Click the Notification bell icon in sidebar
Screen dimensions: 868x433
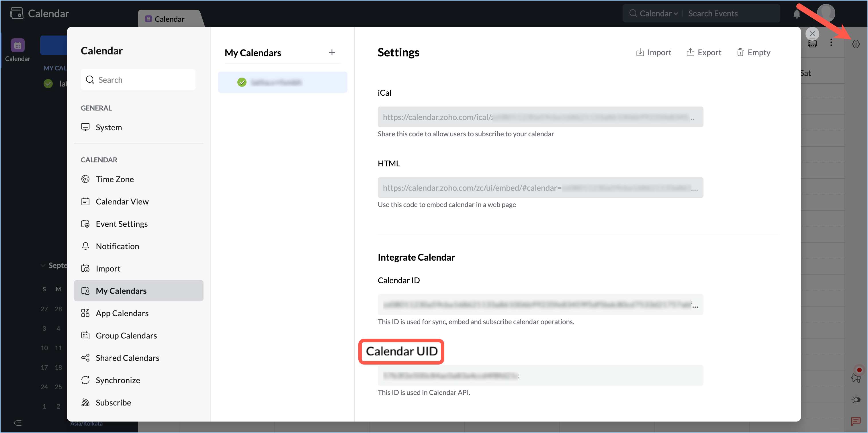(85, 246)
